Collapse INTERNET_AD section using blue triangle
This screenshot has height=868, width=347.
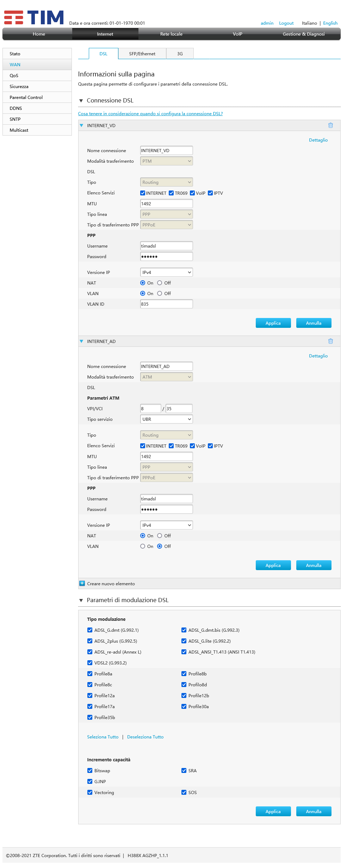82,341
